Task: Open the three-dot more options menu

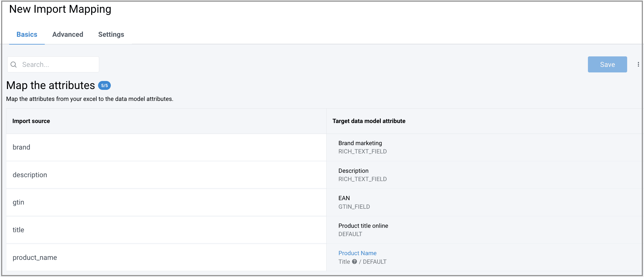Action: tap(638, 64)
